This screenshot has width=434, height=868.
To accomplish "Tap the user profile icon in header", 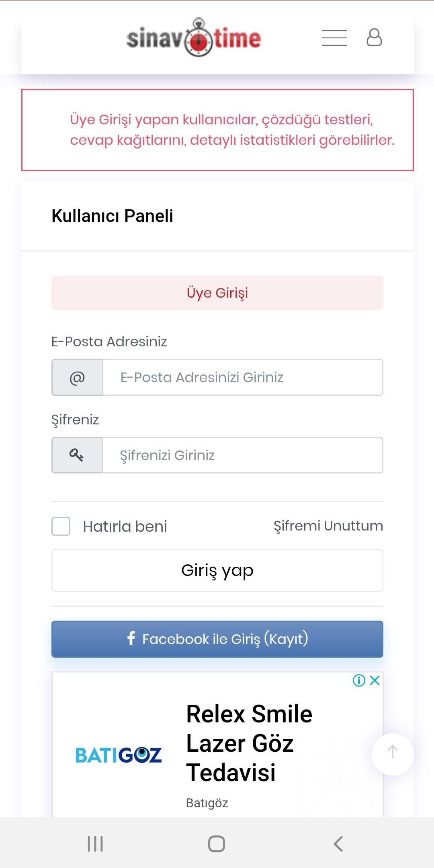I will 374,37.
